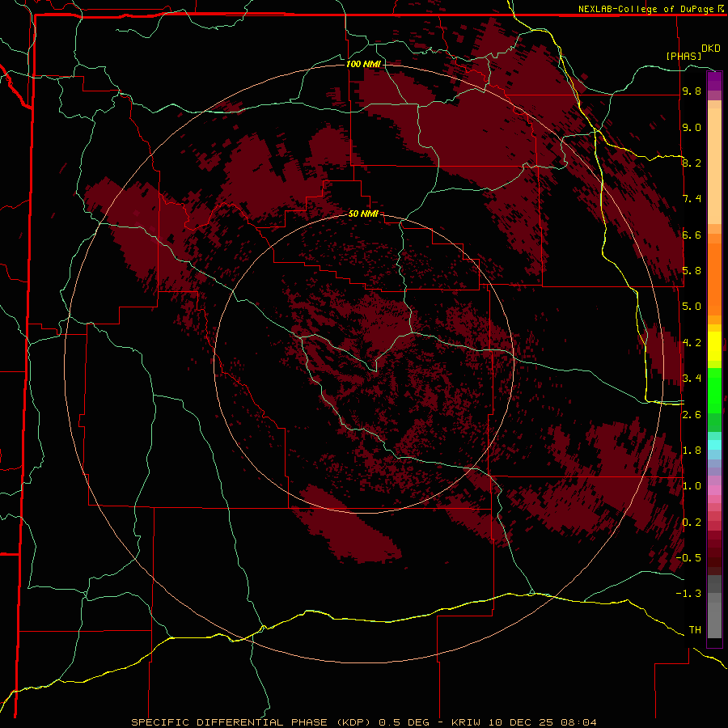Pick the cyan band of the color bar
Screen dimensions: 728x728
(x=714, y=445)
